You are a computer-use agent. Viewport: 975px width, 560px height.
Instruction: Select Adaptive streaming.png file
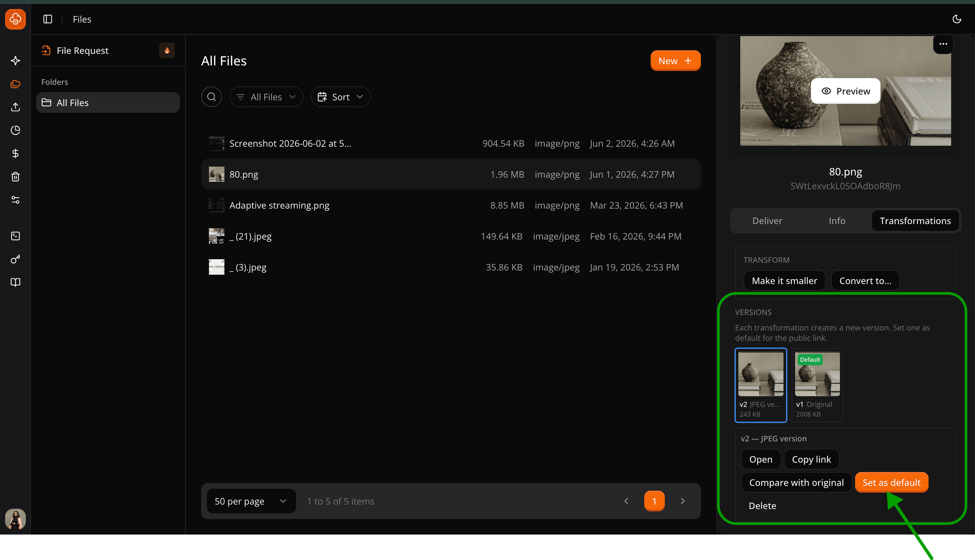[x=451, y=205]
